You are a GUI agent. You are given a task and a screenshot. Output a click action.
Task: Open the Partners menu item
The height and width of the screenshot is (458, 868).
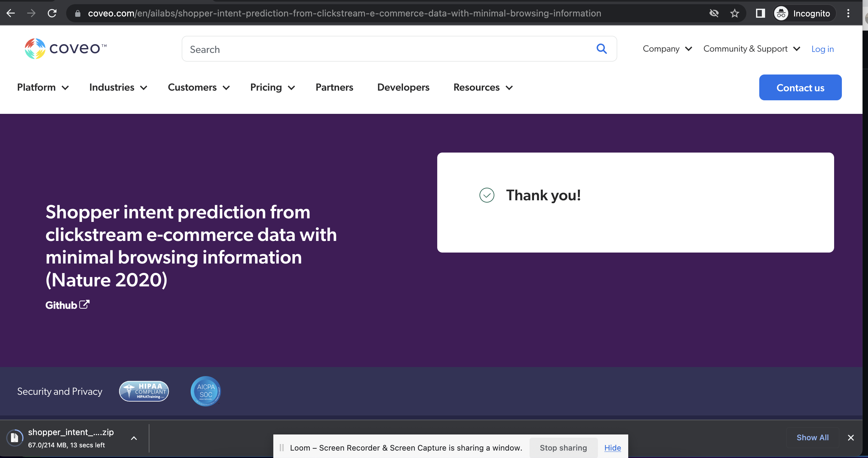(334, 87)
